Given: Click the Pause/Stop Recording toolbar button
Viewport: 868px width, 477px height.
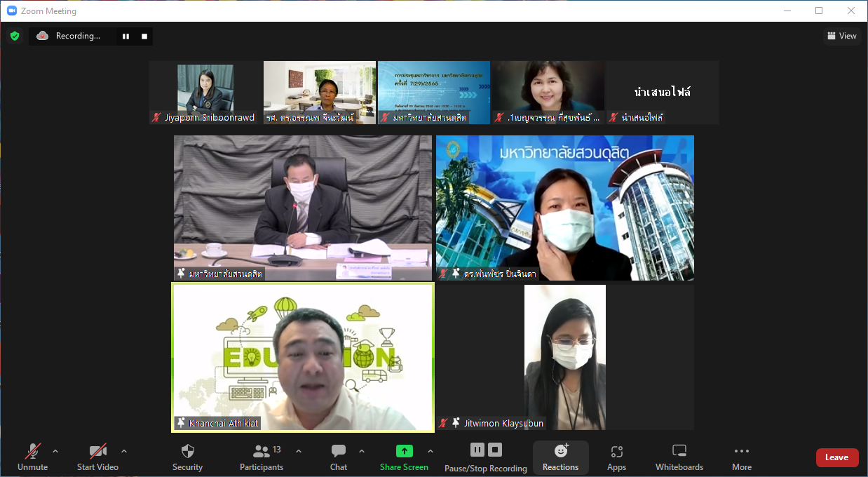Looking at the screenshot, I should tap(485, 457).
